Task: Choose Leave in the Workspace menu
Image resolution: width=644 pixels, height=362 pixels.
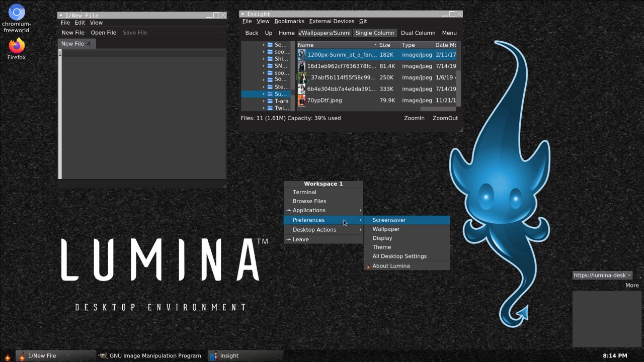Action: click(x=323, y=240)
